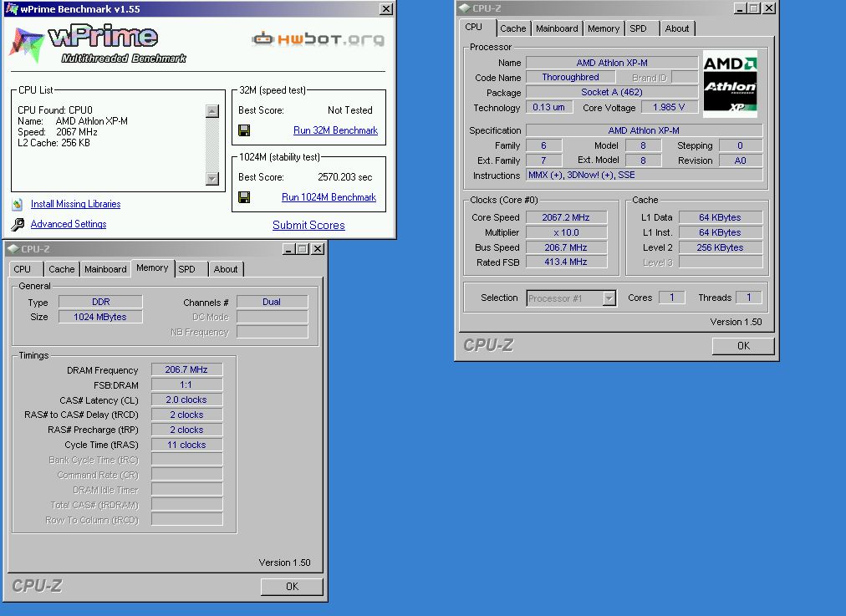Expand the Processor #1 selection dropdown

point(609,298)
